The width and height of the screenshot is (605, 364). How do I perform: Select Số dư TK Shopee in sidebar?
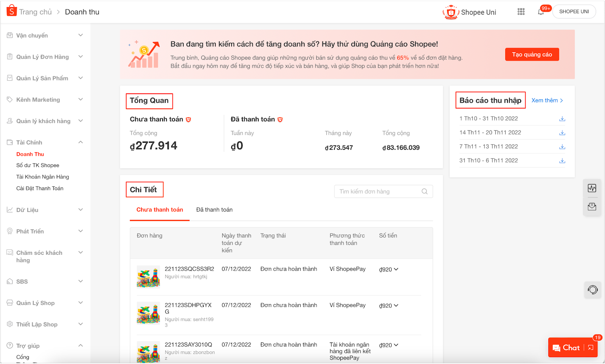37,165
